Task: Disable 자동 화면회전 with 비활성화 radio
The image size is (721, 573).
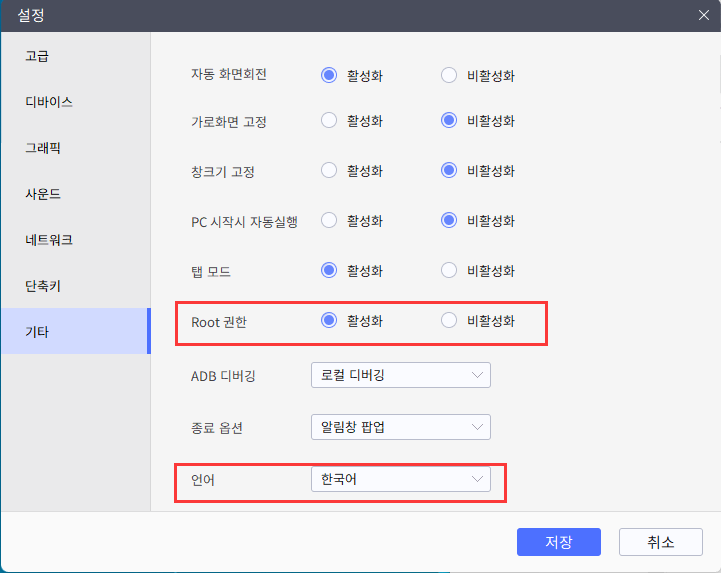Action: (x=449, y=75)
